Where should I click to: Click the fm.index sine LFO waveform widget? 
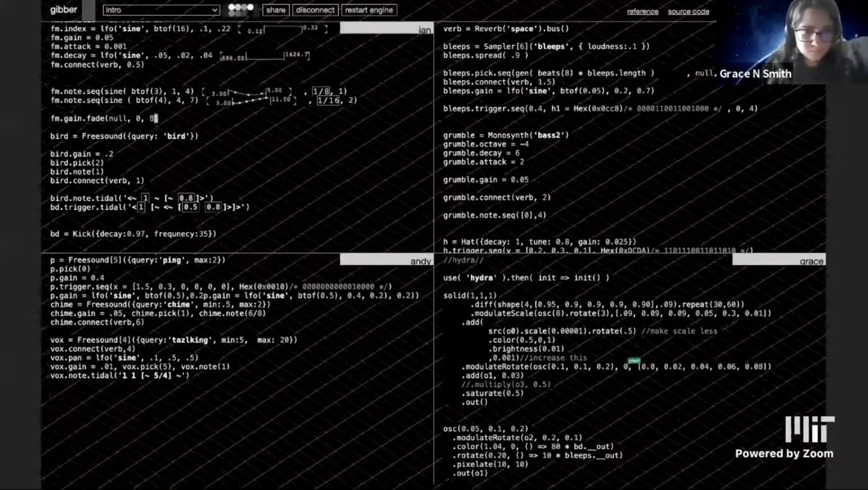tap(283, 29)
